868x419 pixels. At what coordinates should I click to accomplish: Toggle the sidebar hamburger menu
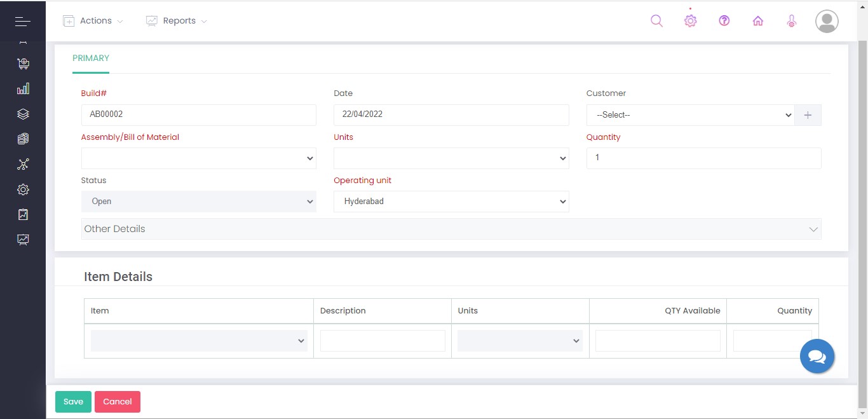(x=22, y=21)
